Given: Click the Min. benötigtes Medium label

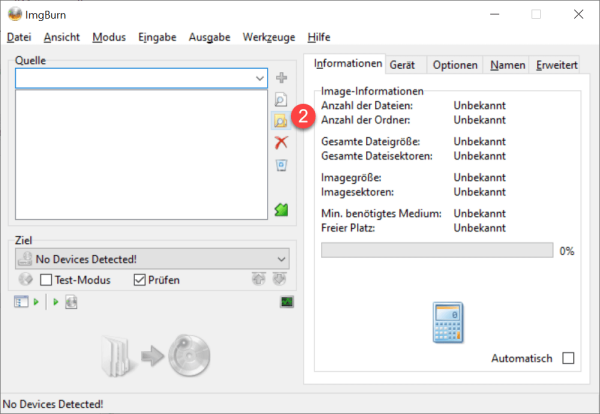Looking at the screenshot, I should coord(381,213).
